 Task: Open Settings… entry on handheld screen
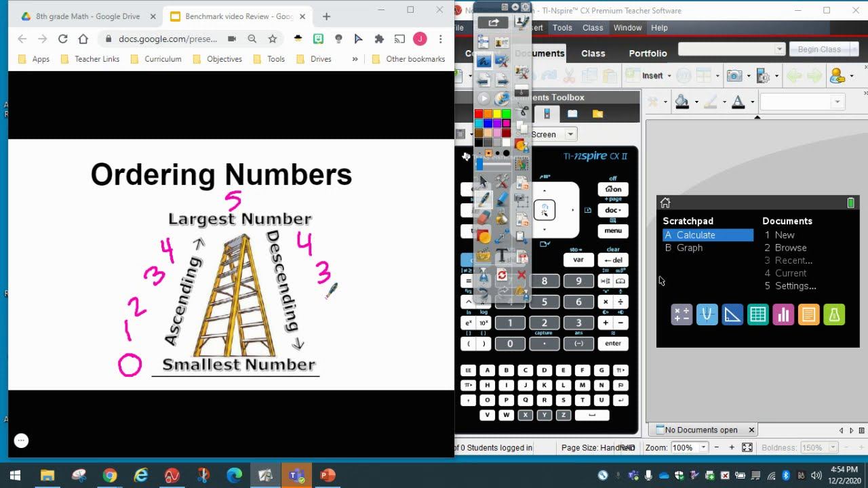point(791,286)
